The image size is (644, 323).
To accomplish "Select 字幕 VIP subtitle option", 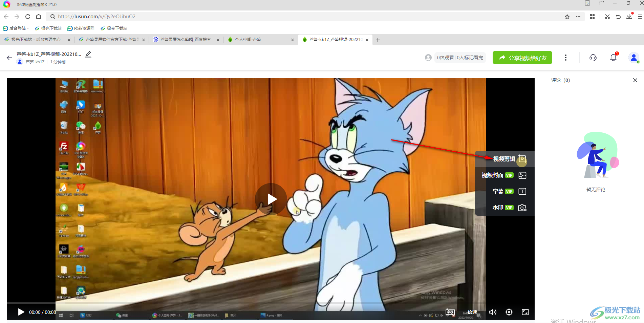I will tap(505, 191).
